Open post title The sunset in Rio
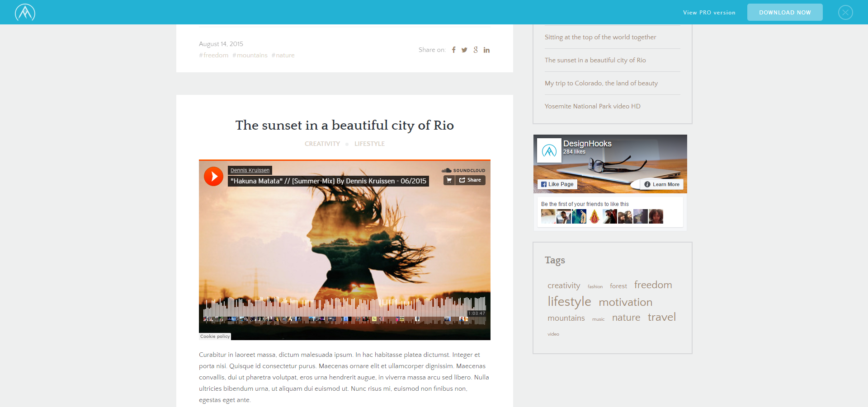The image size is (868, 407). [x=344, y=125]
